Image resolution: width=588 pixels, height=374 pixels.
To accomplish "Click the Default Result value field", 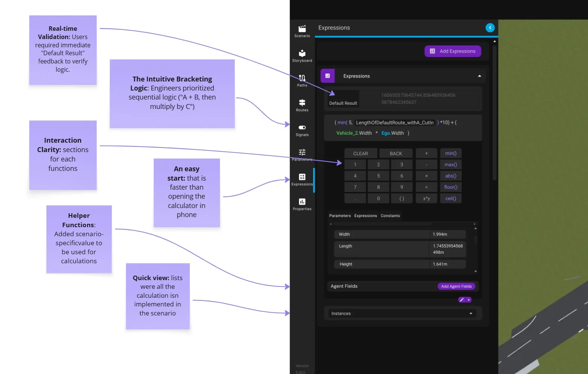I will 418,99.
